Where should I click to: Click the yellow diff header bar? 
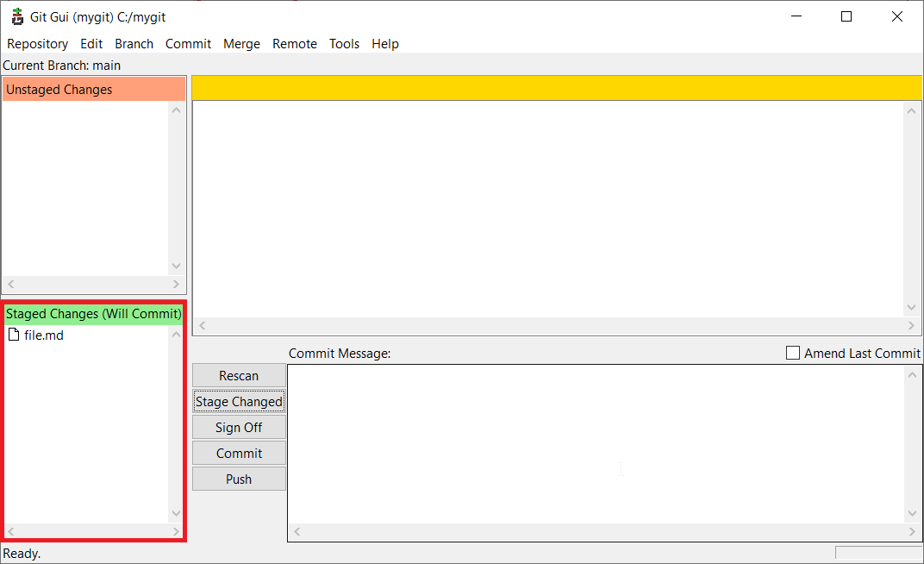click(556, 88)
